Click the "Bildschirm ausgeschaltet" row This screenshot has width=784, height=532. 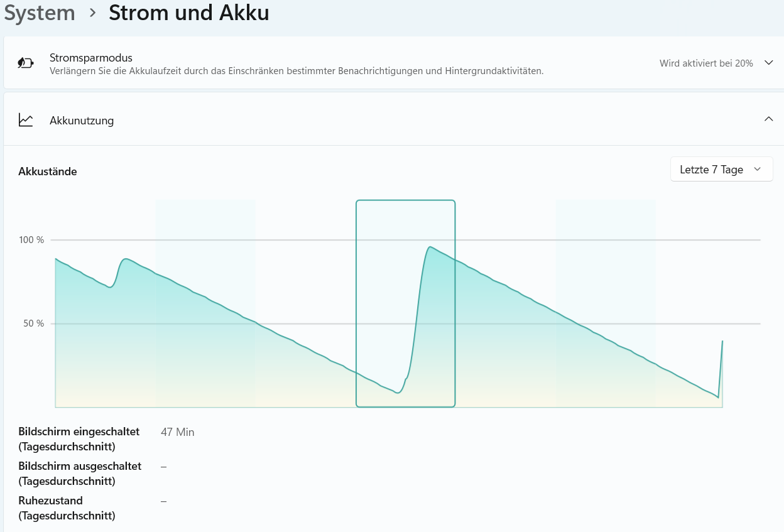80,473
